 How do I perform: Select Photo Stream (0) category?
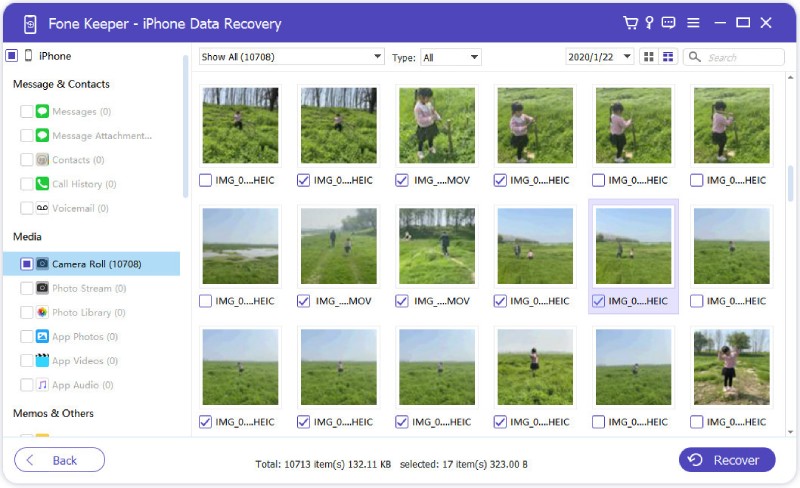point(89,288)
